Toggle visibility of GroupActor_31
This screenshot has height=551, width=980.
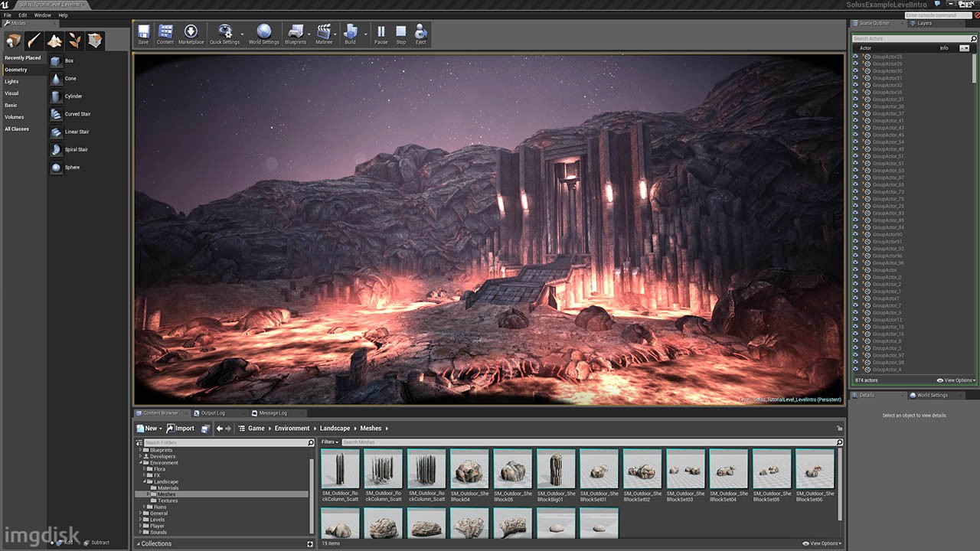point(856,99)
